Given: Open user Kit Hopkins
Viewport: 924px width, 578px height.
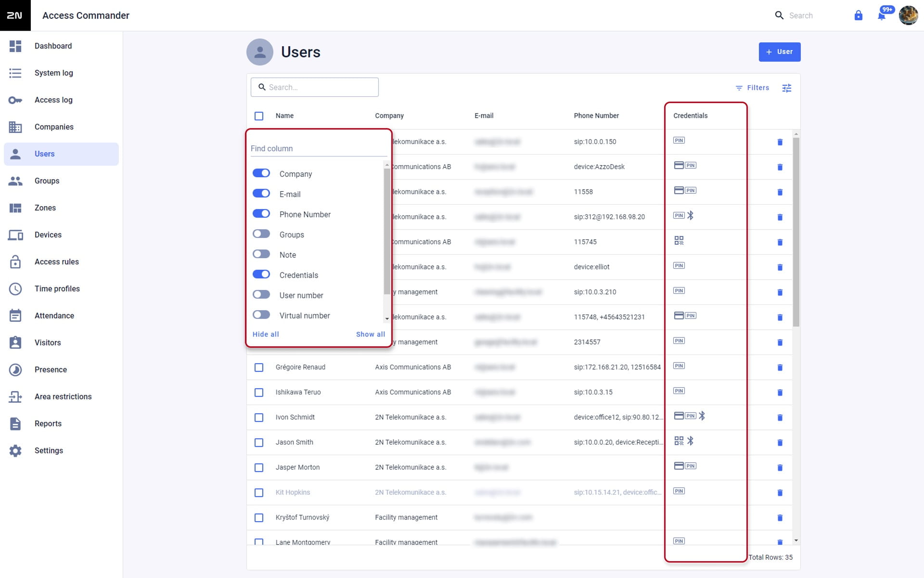Looking at the screenshot, I should (x=293, y=492).
